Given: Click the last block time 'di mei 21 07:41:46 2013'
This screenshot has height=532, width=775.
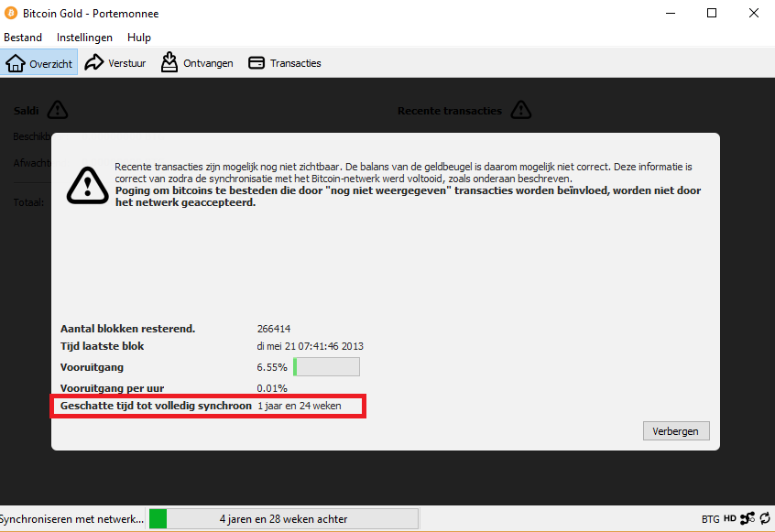Looking at the screenshot, I should pyautogui.click(x=310, y=346).
